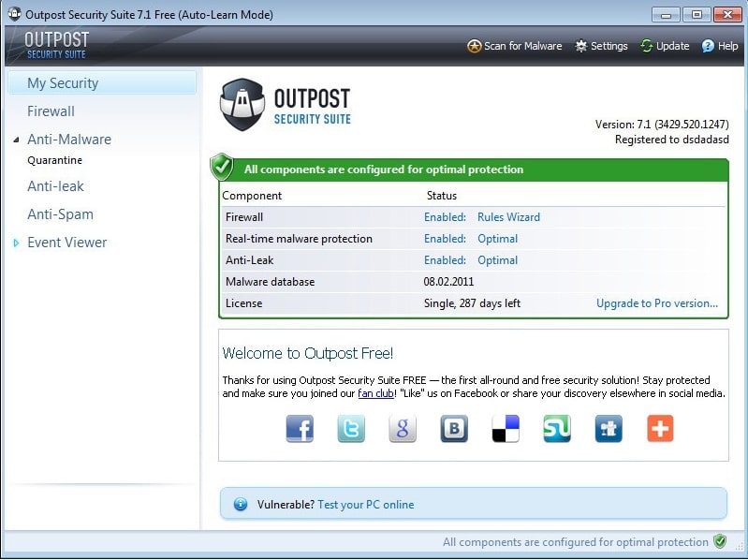Click the Settings gear icon
Viewport: 748px width, 560px height.
(581, 46)
